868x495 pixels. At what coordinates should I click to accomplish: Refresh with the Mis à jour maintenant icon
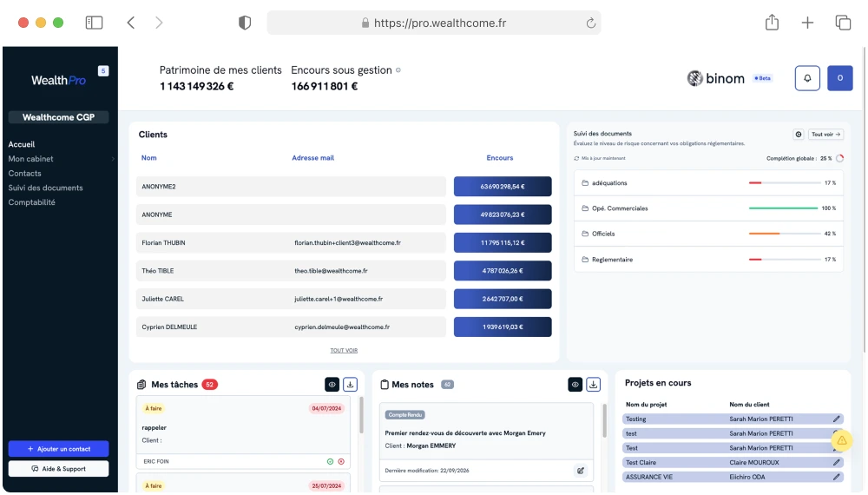click(576, 158)
